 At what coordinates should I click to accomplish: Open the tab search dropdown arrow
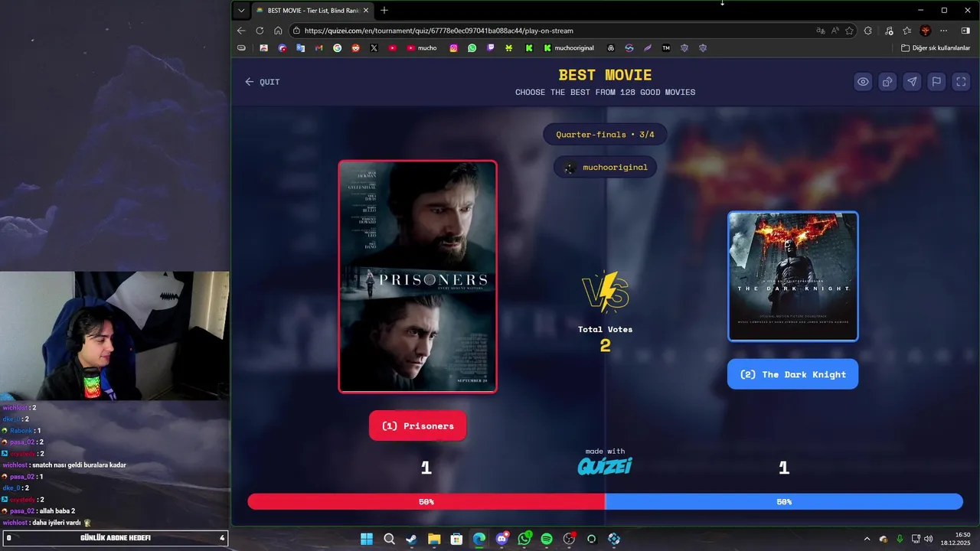pos(241,11)
